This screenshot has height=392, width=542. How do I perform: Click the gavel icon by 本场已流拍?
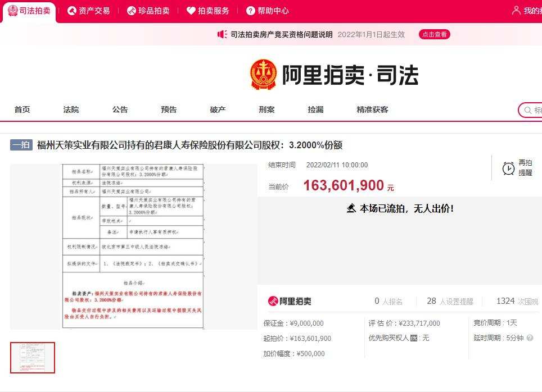click(351, 208)
